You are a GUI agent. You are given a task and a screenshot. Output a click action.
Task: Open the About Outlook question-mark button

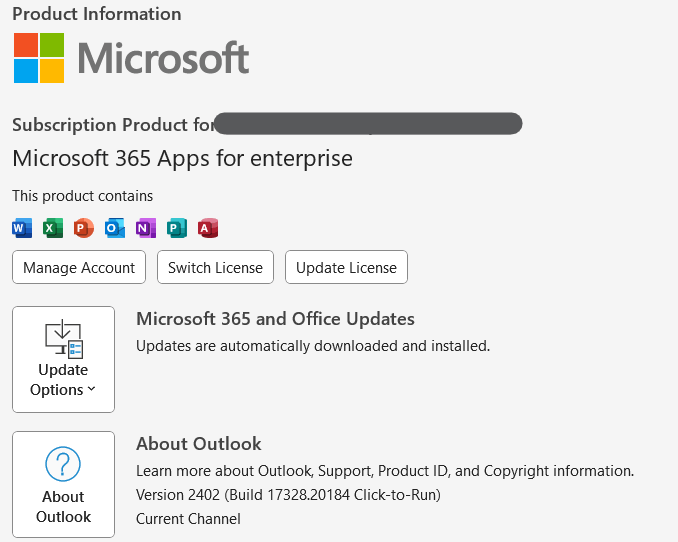tap(63, 484)
